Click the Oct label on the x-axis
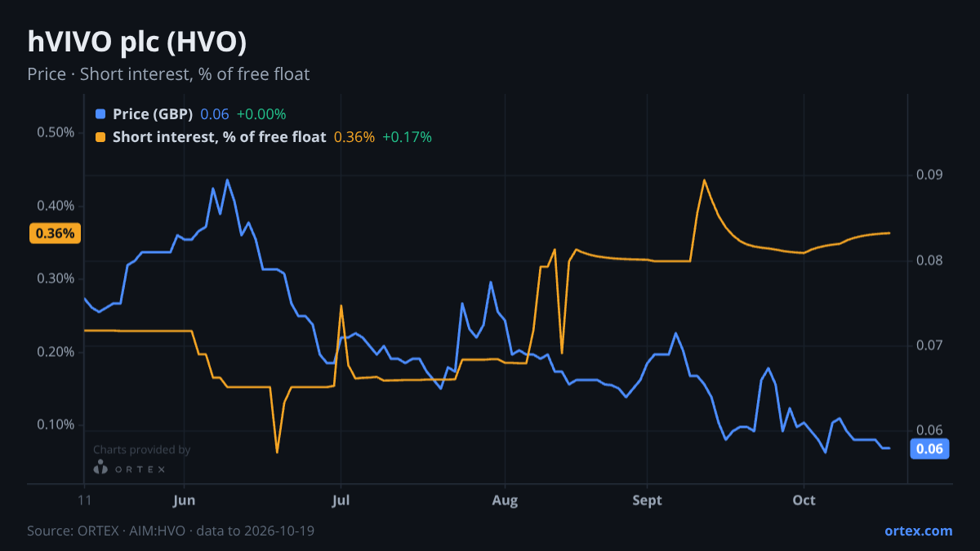 (x=804, y=500)
